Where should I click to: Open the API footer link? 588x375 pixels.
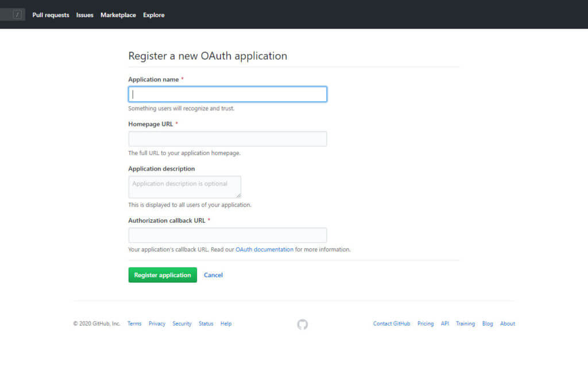point(445,324)
